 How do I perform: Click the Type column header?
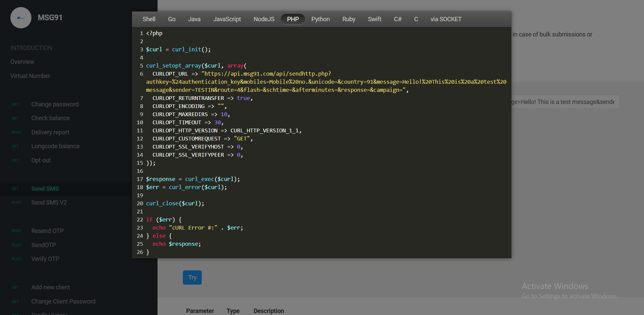233,311
